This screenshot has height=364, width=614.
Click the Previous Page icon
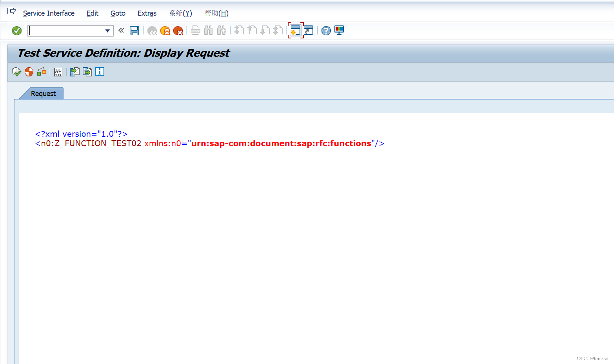point(252,30)
